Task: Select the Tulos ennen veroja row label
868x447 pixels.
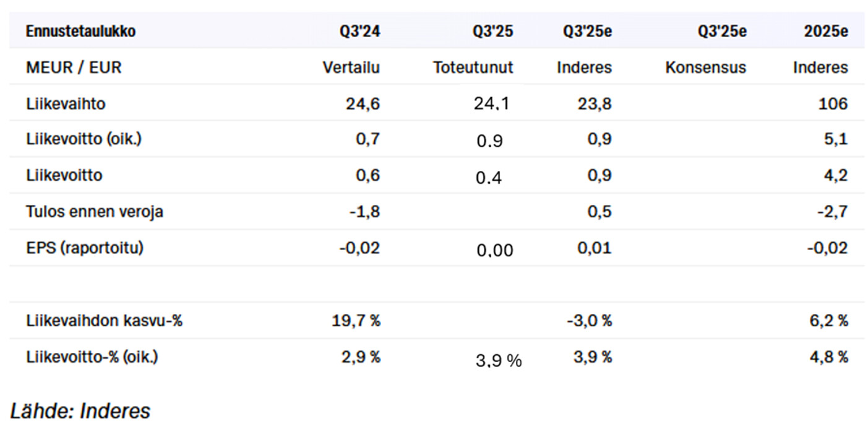Action: coord(95,212)
